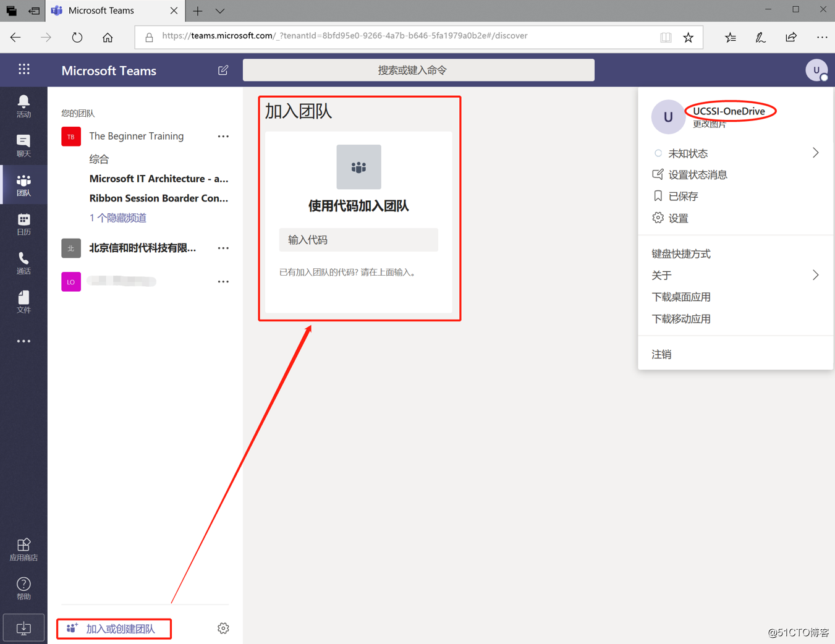Click the TB team avatar

[71, 137]
